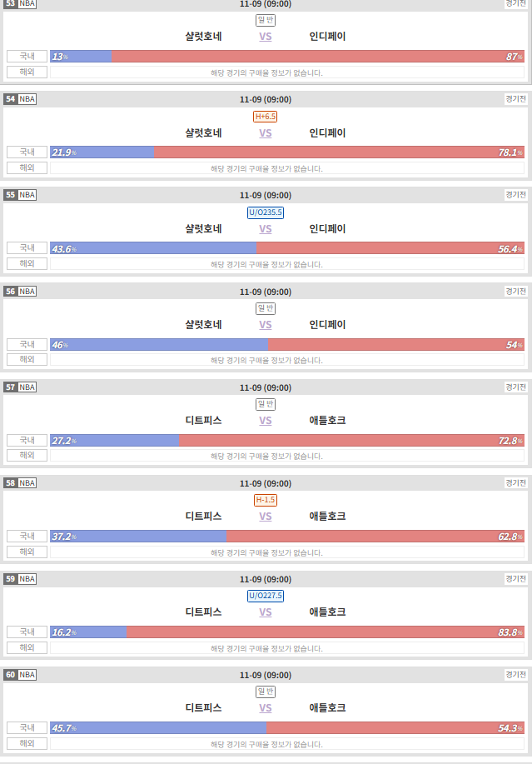Screen dimensions: 532x764
Task: Click the 일반 badge in match 60
Action: (x=266, y=692)
